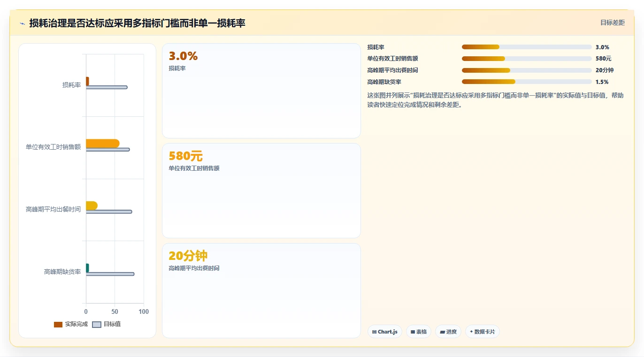Viewport: 644px width, 357px height.
Task: Click the 20分钟 value in progress list
Action: pyautogui.click(x=605, y=70)
